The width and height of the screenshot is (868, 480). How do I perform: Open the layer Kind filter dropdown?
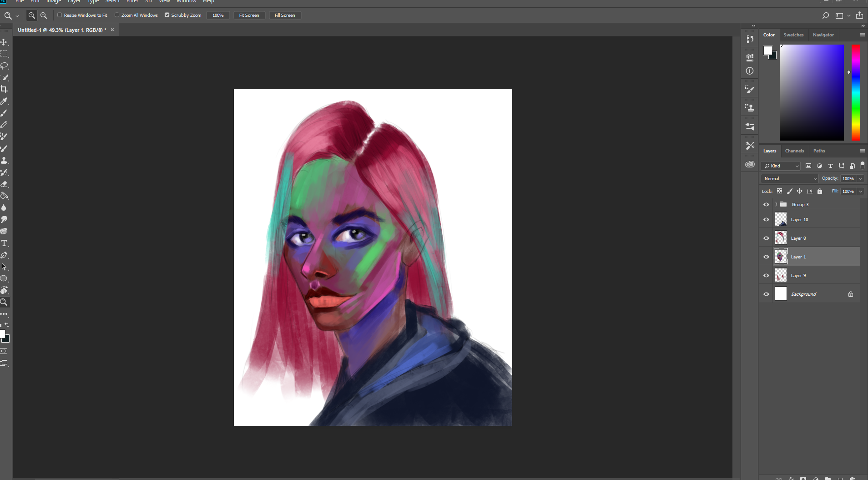[x=781, y=166]
